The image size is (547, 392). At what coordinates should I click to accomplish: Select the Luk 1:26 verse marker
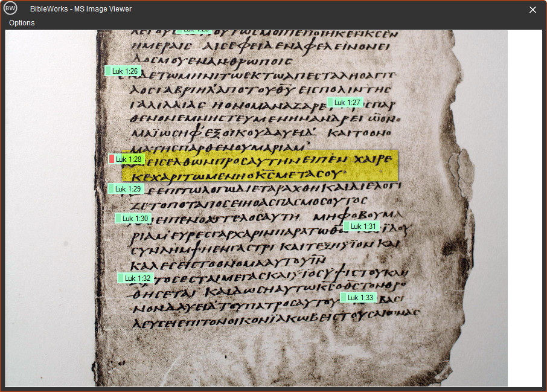click(x=123, y=71)
